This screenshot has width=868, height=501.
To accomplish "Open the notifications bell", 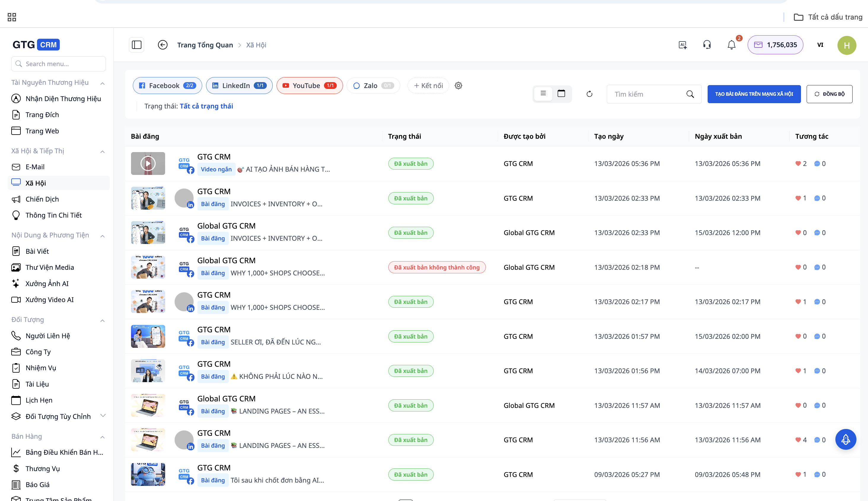I will click(x=731, y=45).
